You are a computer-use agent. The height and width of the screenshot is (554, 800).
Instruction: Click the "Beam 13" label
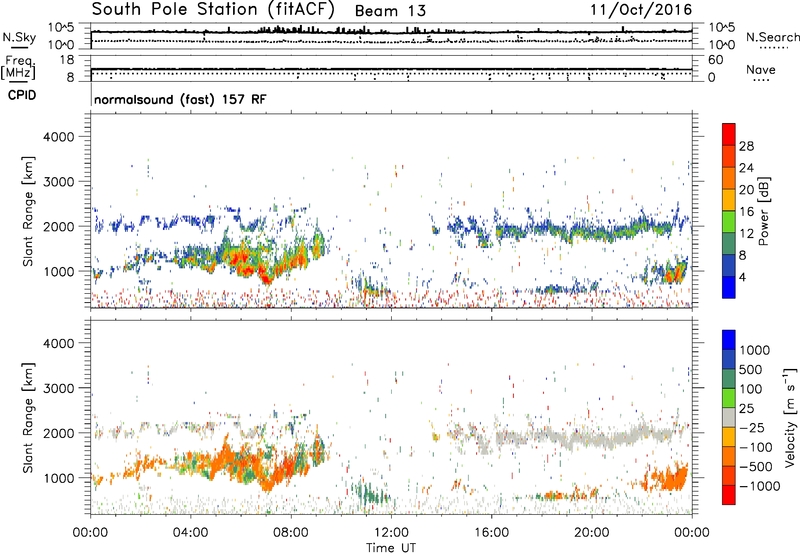tap(390, 11)
